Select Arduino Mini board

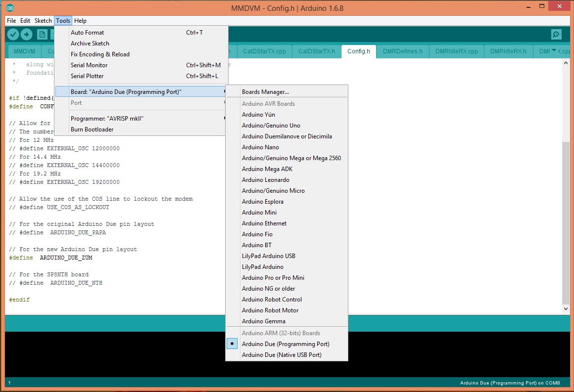(x=287, y=213)
